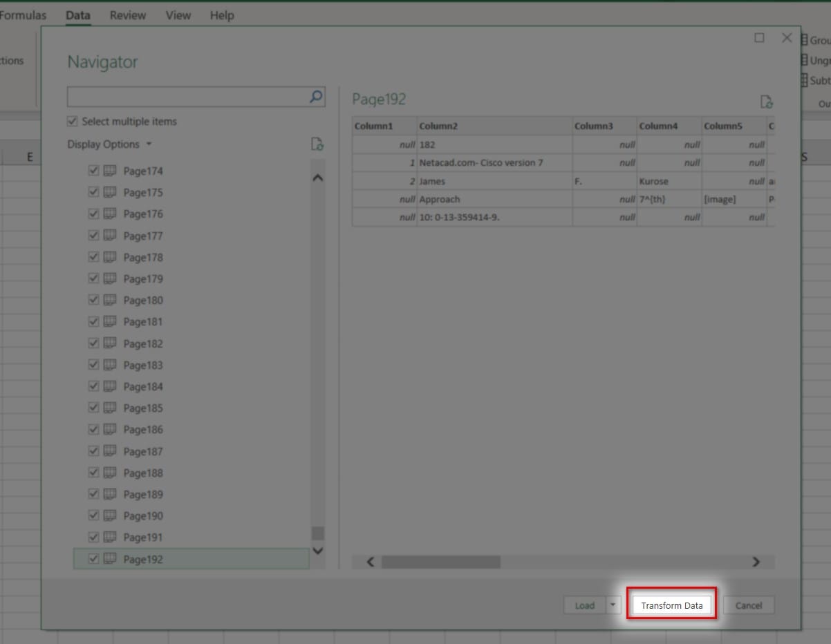Click preview horizontal scroll left arrow

click(370, 562)
